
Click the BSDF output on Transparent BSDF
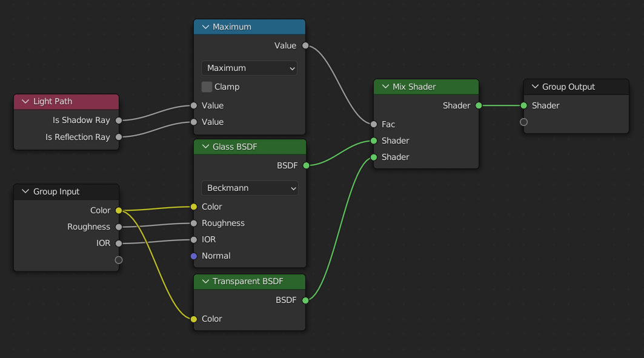(306, 299)
